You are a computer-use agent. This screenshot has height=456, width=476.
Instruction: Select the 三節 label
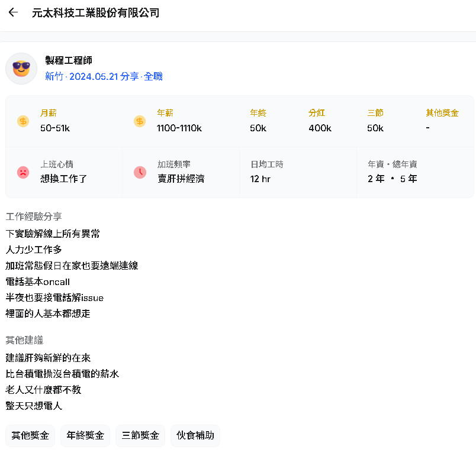click(x=375, y=113)
